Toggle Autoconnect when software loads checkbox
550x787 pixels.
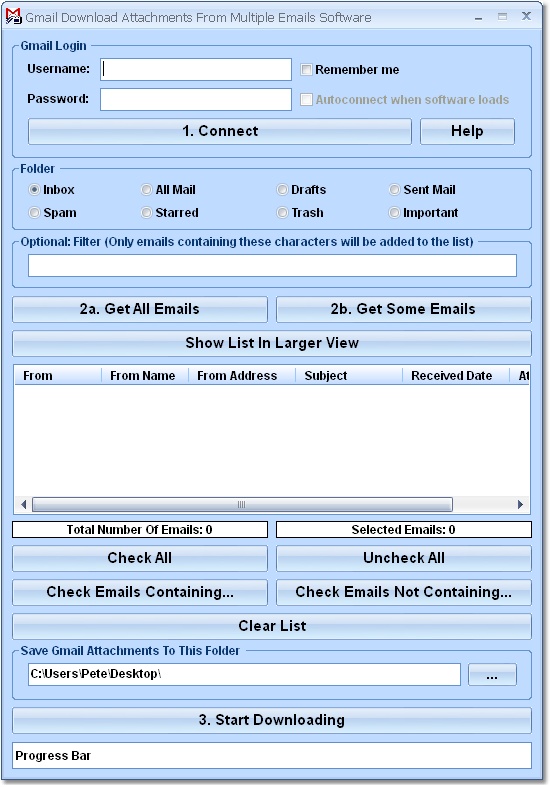click(x=306, y=99)
